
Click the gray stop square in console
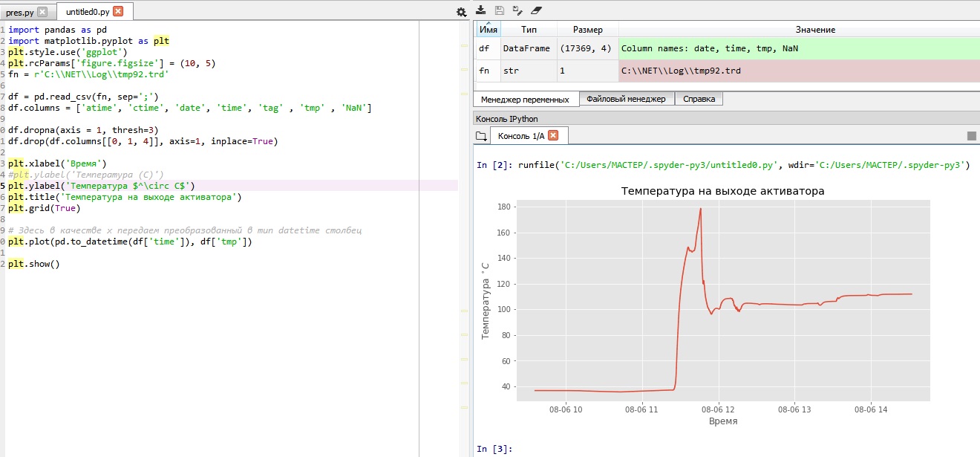click(972, 136)
